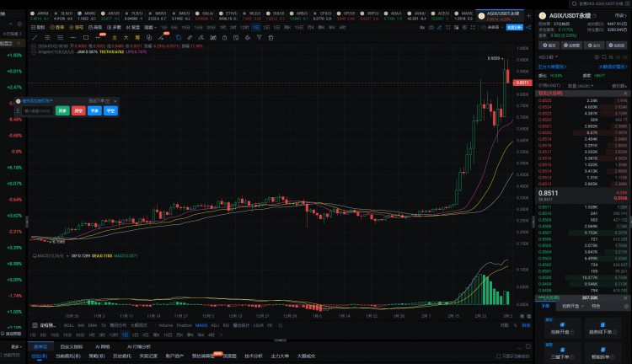The height and width of the screenshot is (364, 632).
Task: Open the AI 网格 tab
Action: (103, 346)
